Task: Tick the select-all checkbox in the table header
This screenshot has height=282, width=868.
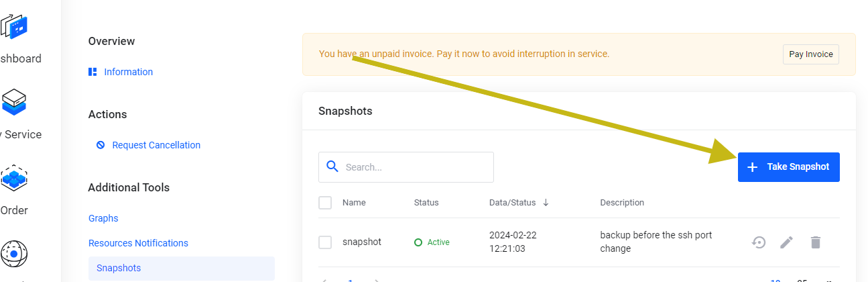Action: pos(325,203)
